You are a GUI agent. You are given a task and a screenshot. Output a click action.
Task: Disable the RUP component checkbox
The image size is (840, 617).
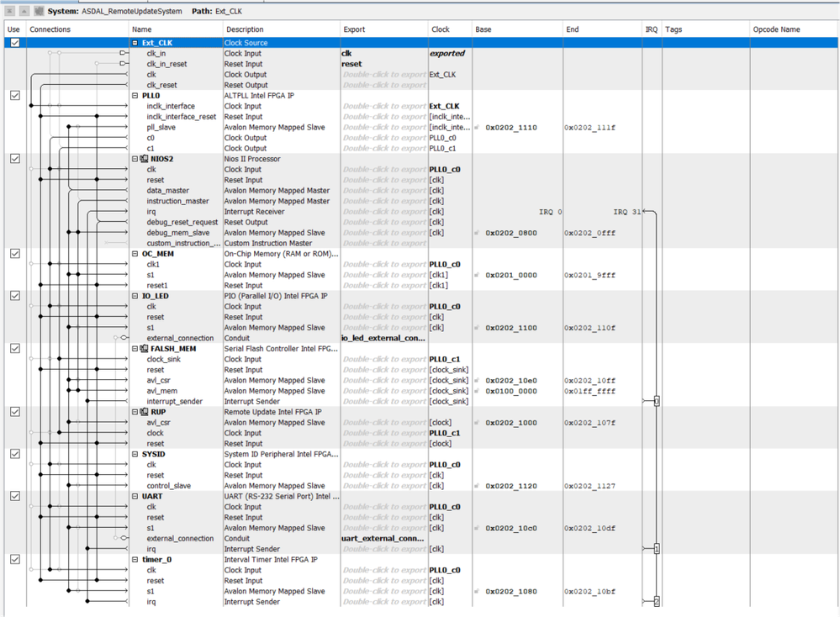[x=15, y=412]
